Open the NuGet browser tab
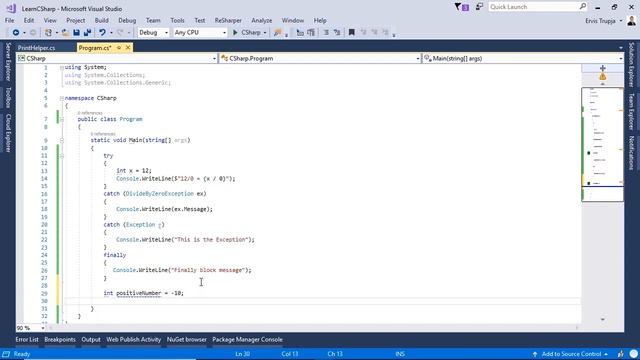Viewport: 640px width, 360px height. pos(187,339)
